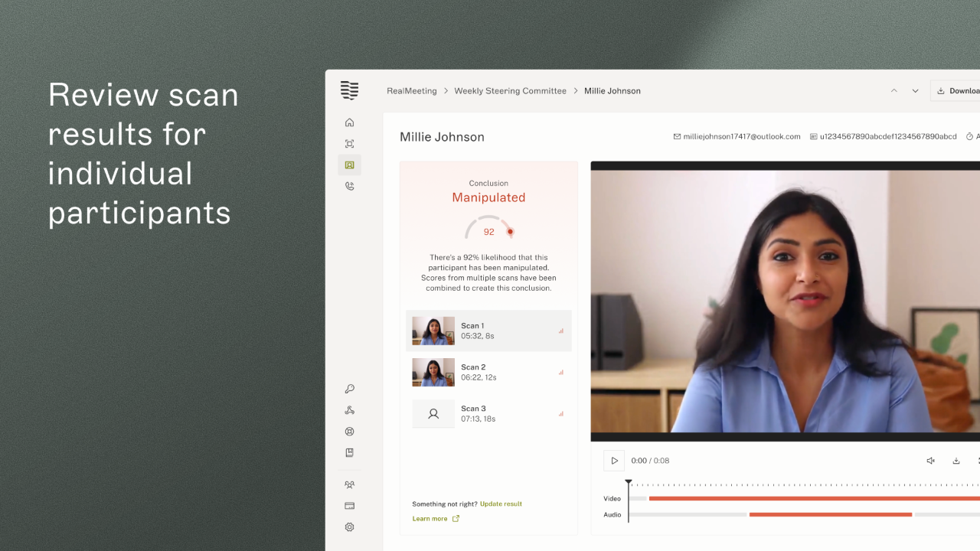Screen dimensions: 980x551
Task: Select the Scan 2 thumbnail entry
Action: click(488, 372)
